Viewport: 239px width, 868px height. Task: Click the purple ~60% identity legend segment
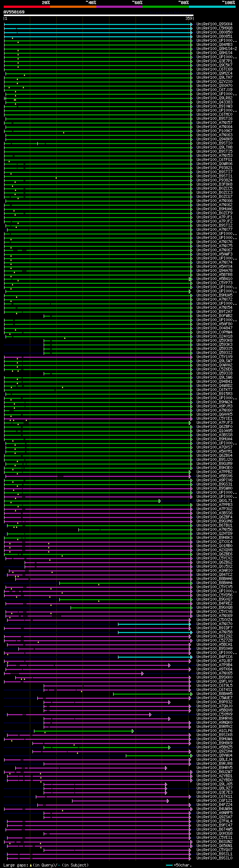click(x=119, y=7)
